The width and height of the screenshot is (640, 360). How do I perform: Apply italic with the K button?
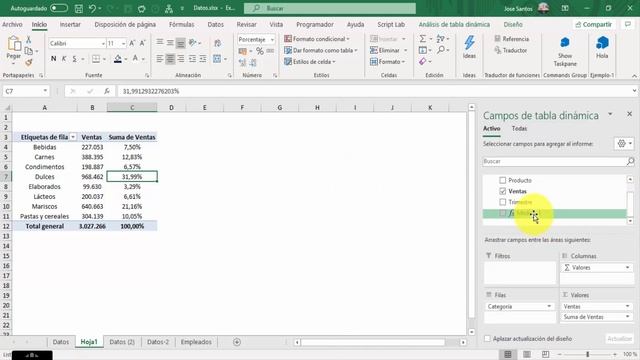pos(64,59)
